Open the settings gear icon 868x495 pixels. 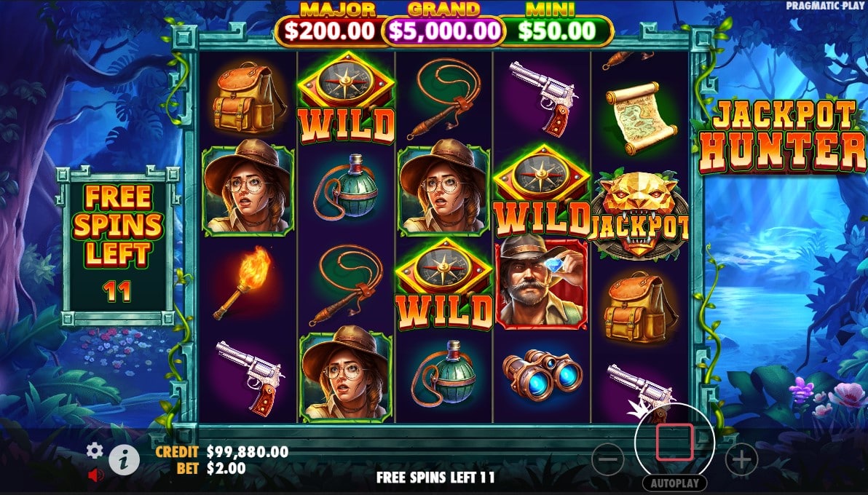click(95, 451)
